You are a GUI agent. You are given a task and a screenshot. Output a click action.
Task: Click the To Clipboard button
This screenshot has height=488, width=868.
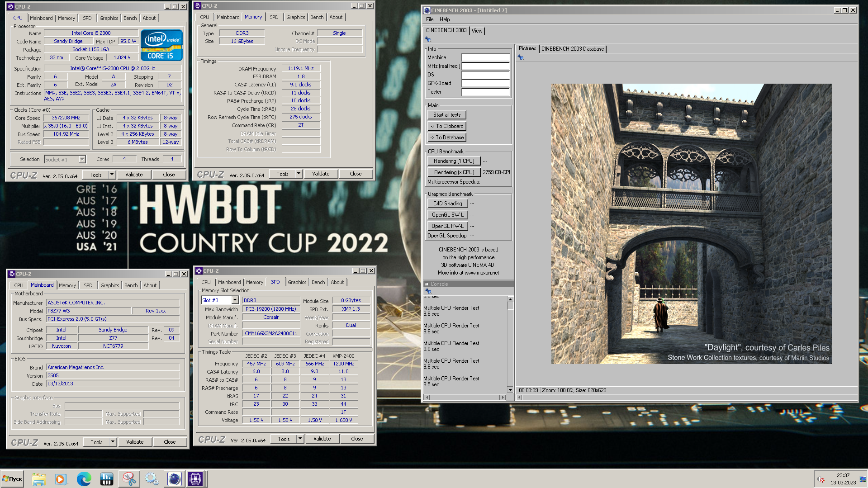point(447,126)
